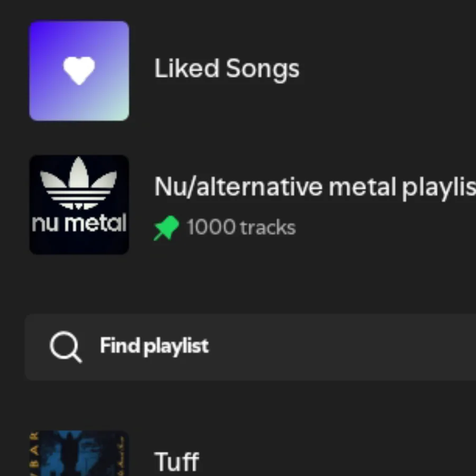Click the number 1000 beside the pin
The width and height of the screenshot is (476, 476).
[x=210, y=228]
